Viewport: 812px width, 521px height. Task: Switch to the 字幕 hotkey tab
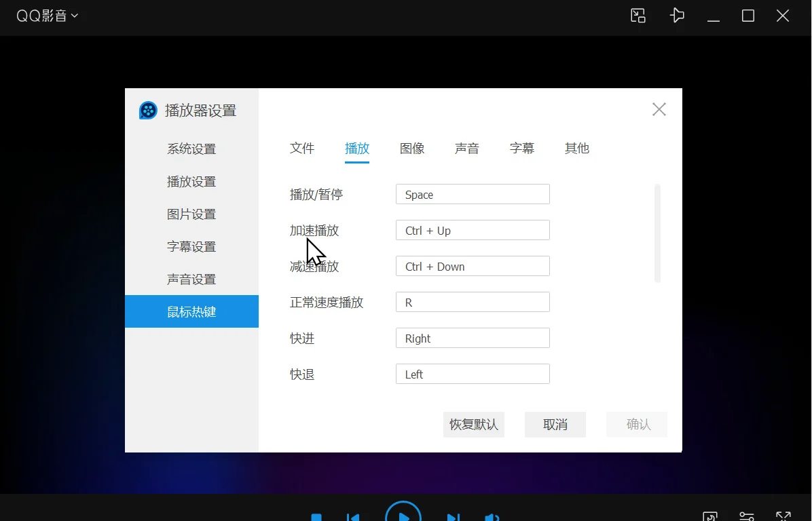click(522, 149)
